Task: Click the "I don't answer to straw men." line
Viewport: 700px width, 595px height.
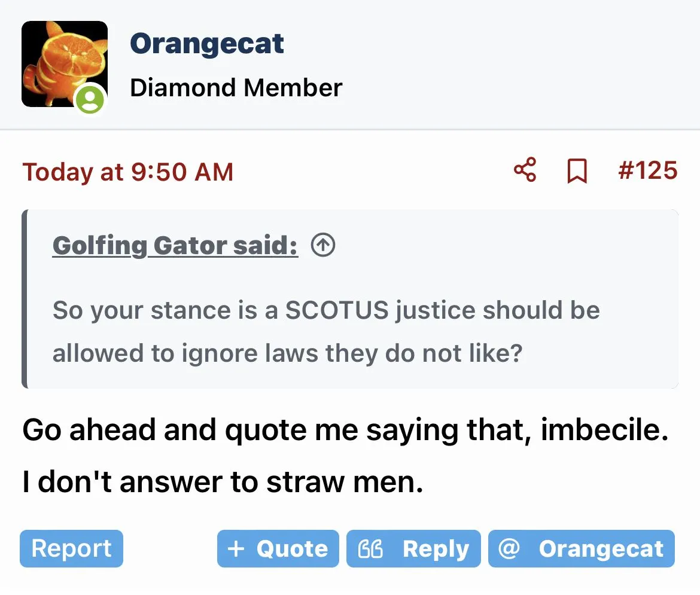Action: pos(223,482)
